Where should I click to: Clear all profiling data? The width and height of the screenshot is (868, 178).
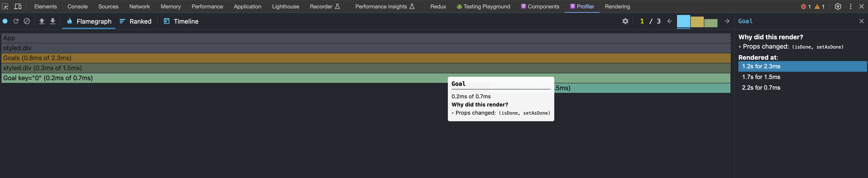click(x=27, y=21)
